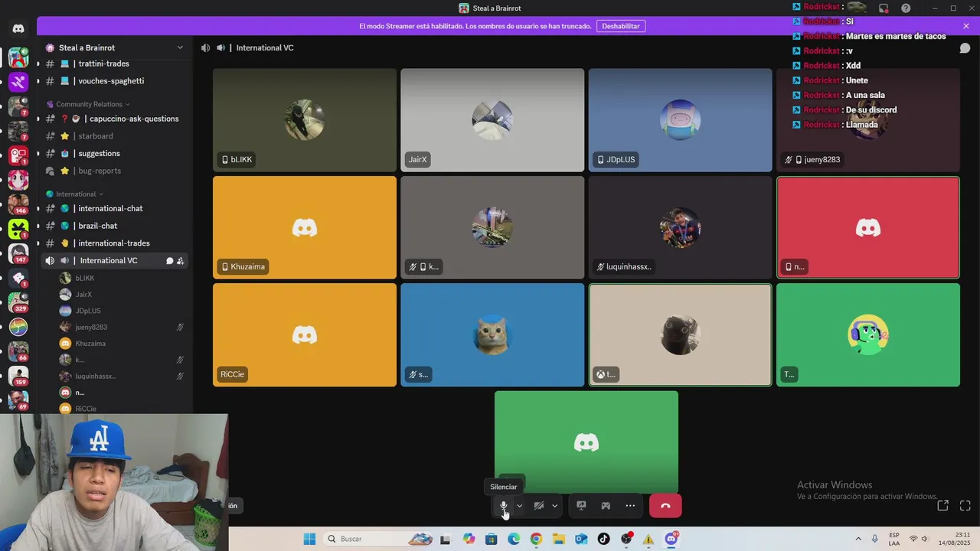Viewport: 980px width, 551px height.
Task: Open Discord help question mark icon
Action: pos(906,8)
